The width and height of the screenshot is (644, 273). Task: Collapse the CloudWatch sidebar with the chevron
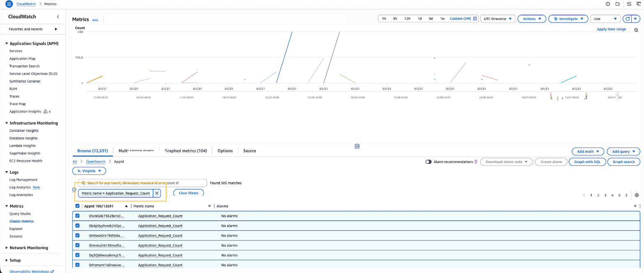coord(58,17)
